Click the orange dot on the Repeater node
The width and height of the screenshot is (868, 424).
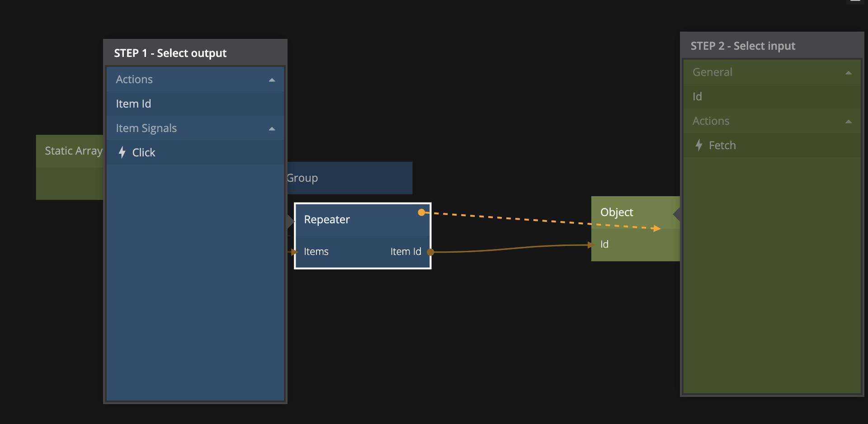421,212
